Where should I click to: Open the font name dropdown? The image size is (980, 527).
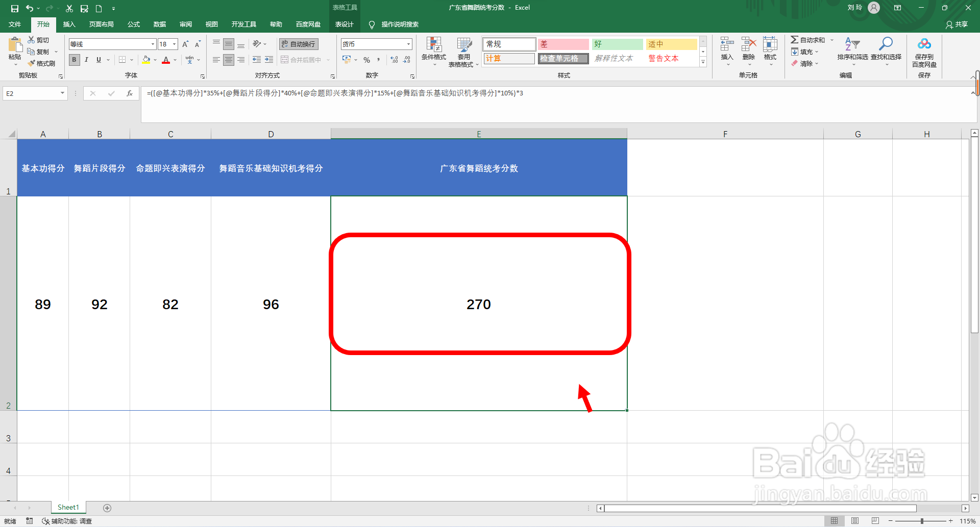pos(152,44)
